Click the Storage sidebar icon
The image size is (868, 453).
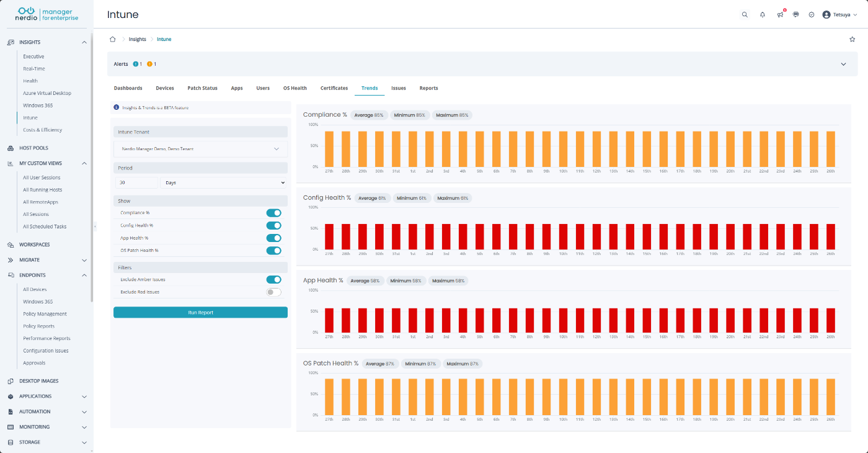11,442
